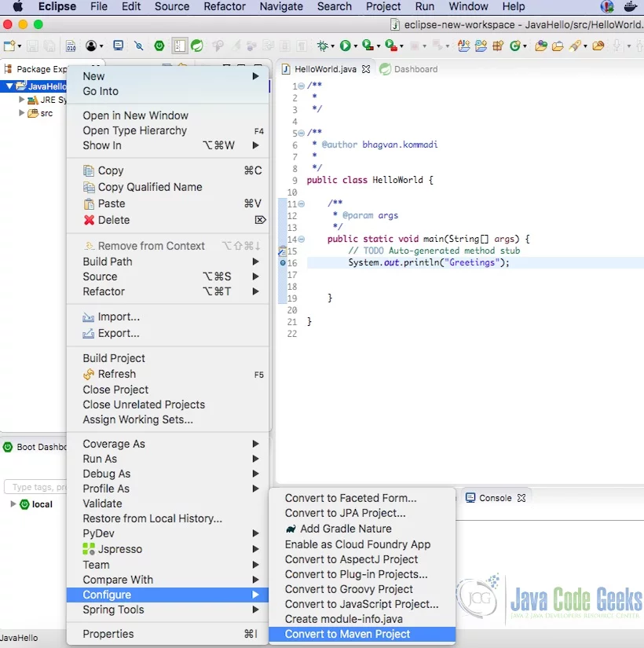Click the Package Explorer view tab
The height and width of the screenshot is (648, 644).
(x=35, y=69)
